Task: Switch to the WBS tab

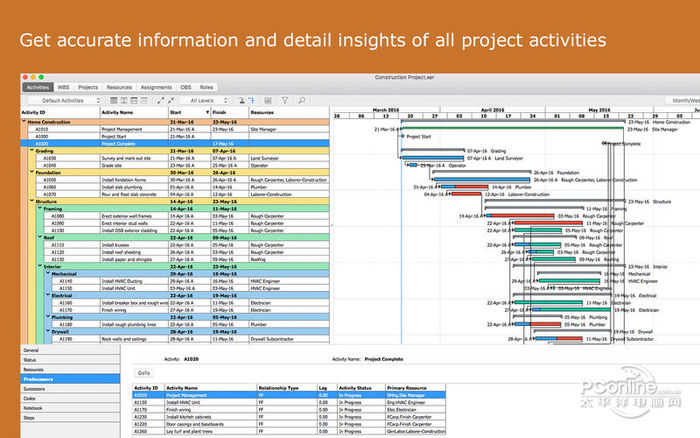Action: [62, 88]
